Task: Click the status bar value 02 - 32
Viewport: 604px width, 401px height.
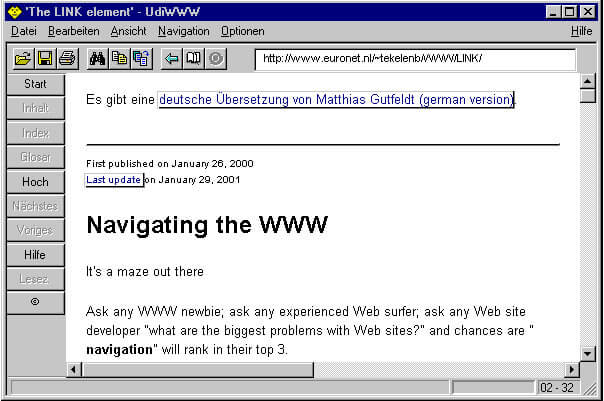Action: (557, 388)
